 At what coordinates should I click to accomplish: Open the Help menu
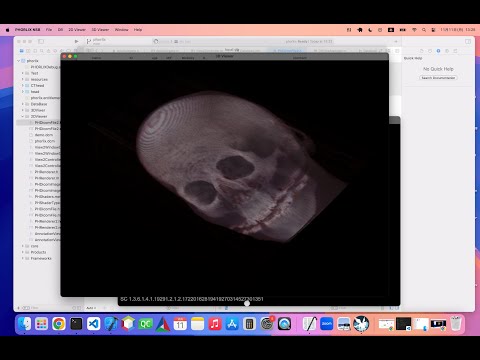pyautogui.click(x=138, y=30)
